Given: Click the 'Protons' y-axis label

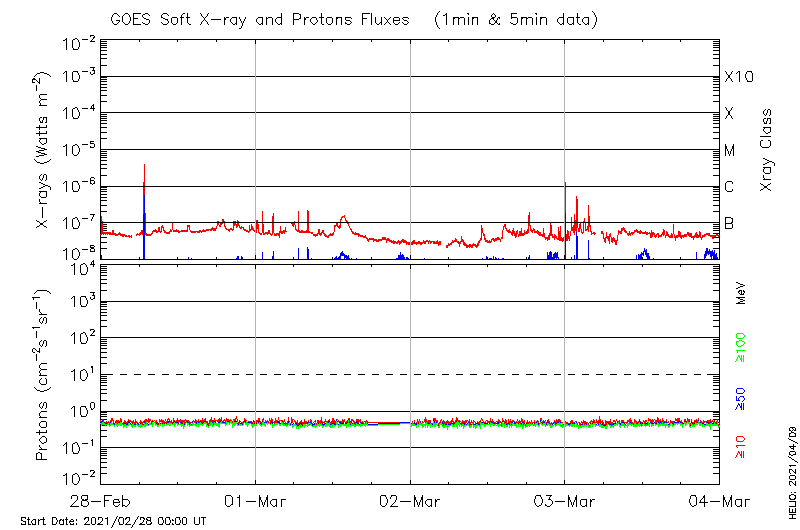Looking at the screenshot, I should (44, 374).
